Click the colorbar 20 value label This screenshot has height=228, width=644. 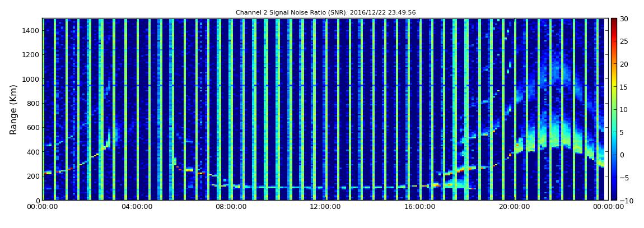tap(624, 64)
